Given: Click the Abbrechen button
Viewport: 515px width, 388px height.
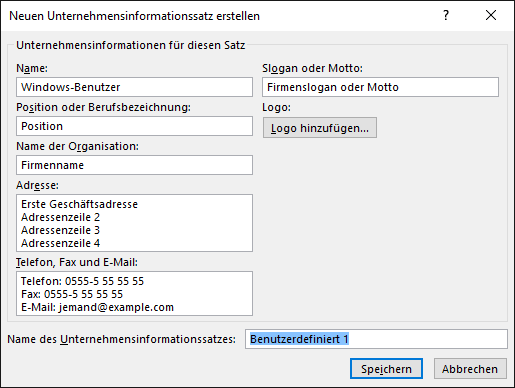Looking at the screenshot, I should (x=470, y=369).
